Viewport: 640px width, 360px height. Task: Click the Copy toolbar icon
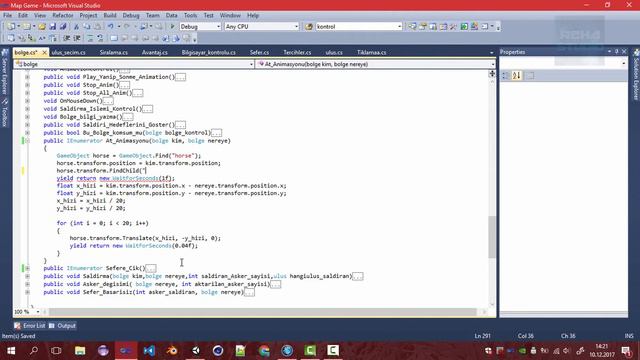pyautogui.click(x=87, y=27)
